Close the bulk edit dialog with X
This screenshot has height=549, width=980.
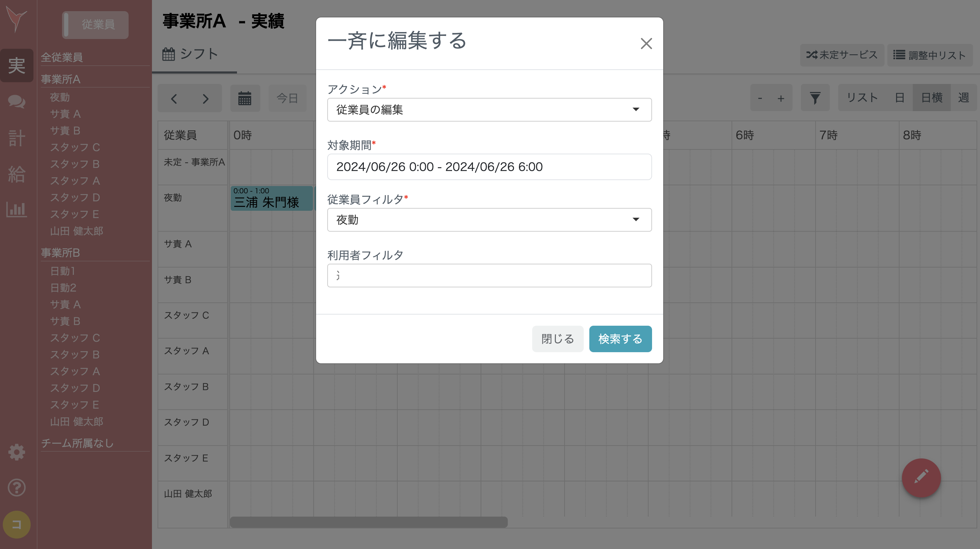[646, 43]
